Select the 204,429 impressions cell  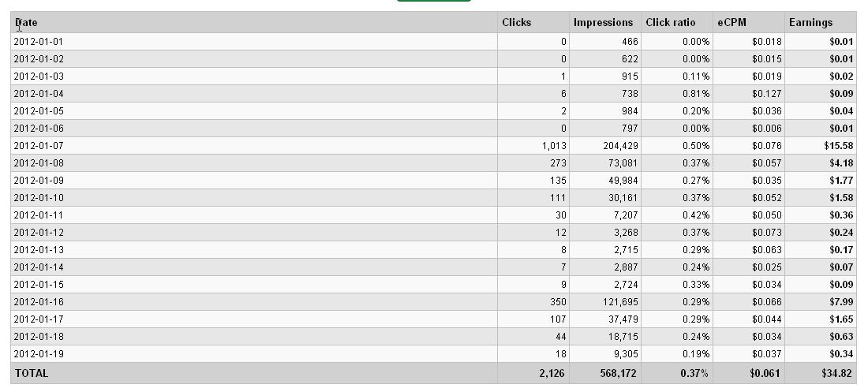(x=618, y=146)
